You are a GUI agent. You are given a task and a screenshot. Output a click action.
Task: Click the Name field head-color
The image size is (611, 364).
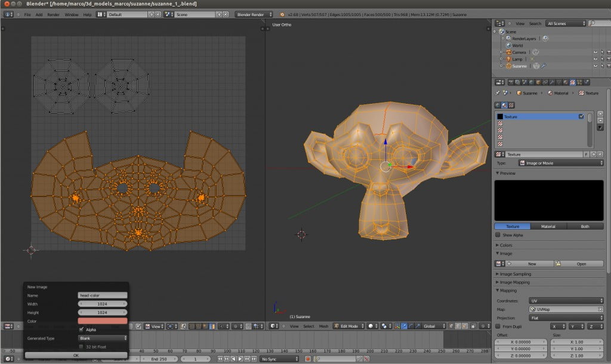coord(103,295)
